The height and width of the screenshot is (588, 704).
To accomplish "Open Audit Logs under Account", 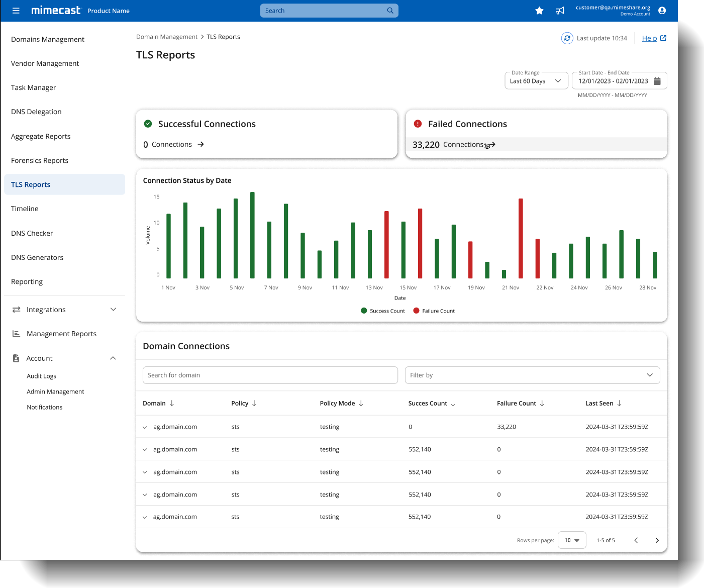I will pyautogui.click(x=41, y=376).
